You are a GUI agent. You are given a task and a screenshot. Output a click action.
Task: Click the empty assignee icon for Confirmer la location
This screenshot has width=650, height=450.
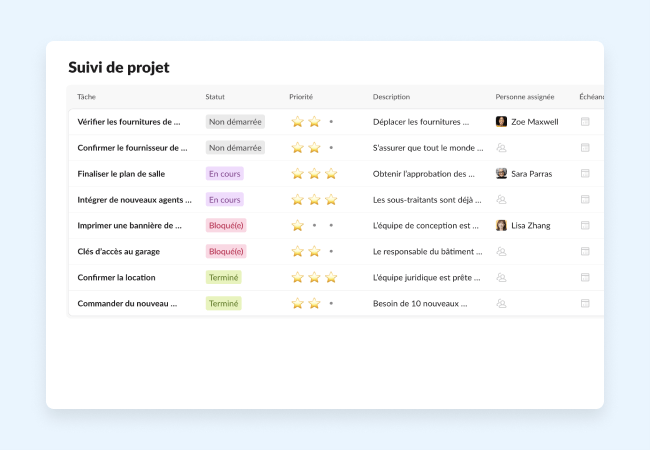point(501,278)
